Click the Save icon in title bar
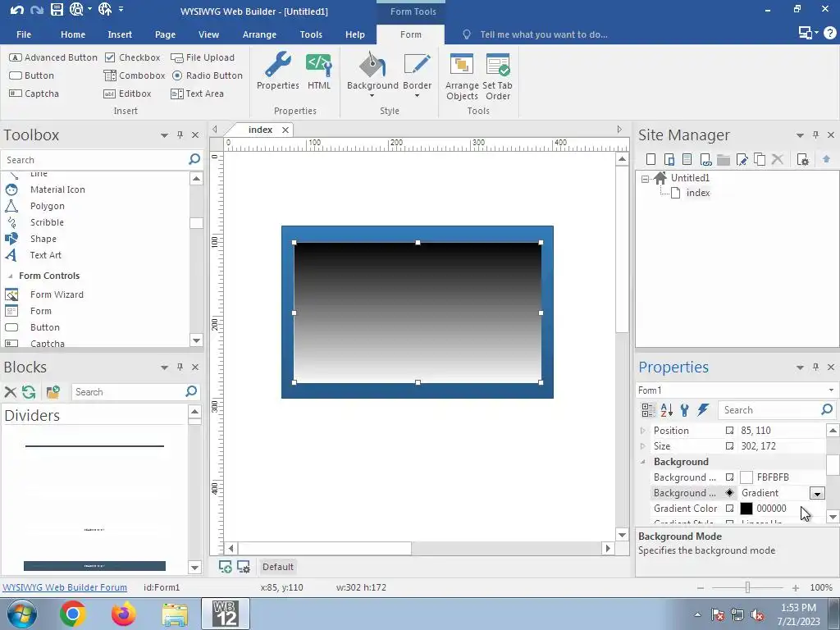 click(57, 9)
